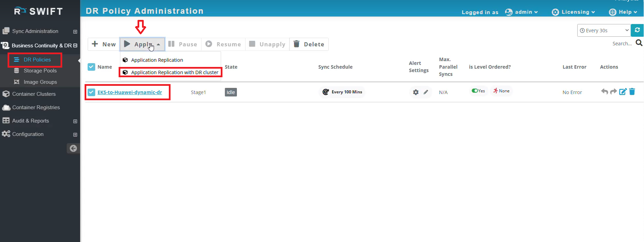The width and height of the screenshot is (644, 242).
Task: Click the Sync Schedule column header
Action: (335, 67)
